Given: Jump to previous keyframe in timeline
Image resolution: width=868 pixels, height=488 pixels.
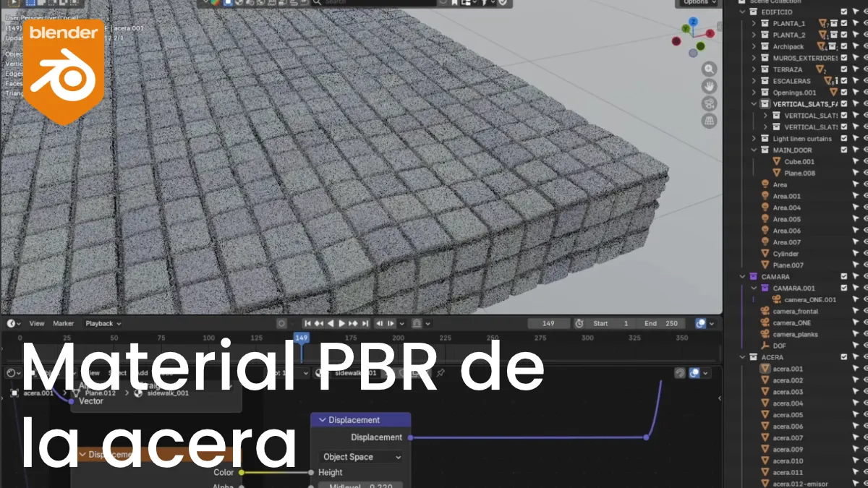Looking at the screenshot, I should point(319,323).
